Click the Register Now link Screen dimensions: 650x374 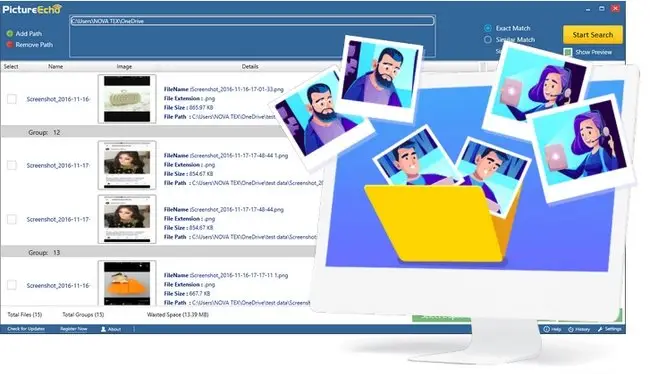[74, 329]
